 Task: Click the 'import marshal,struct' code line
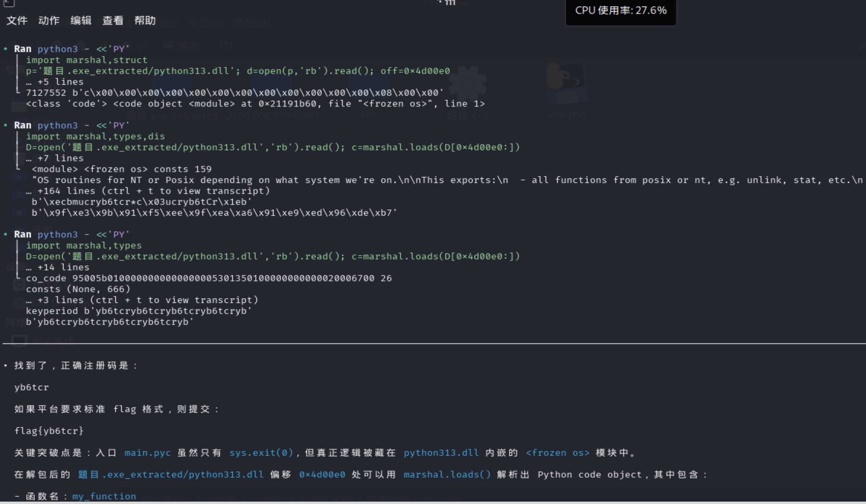[87, 60]
